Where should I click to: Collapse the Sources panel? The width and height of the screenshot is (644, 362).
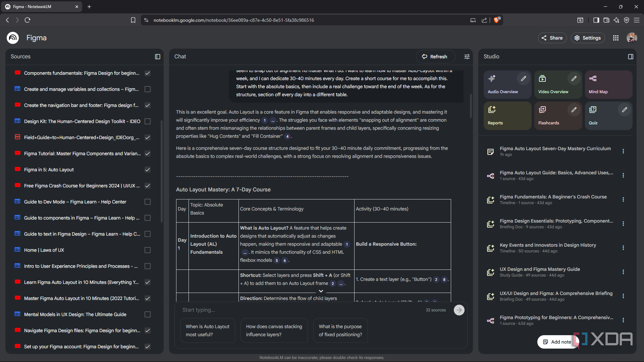158,57
